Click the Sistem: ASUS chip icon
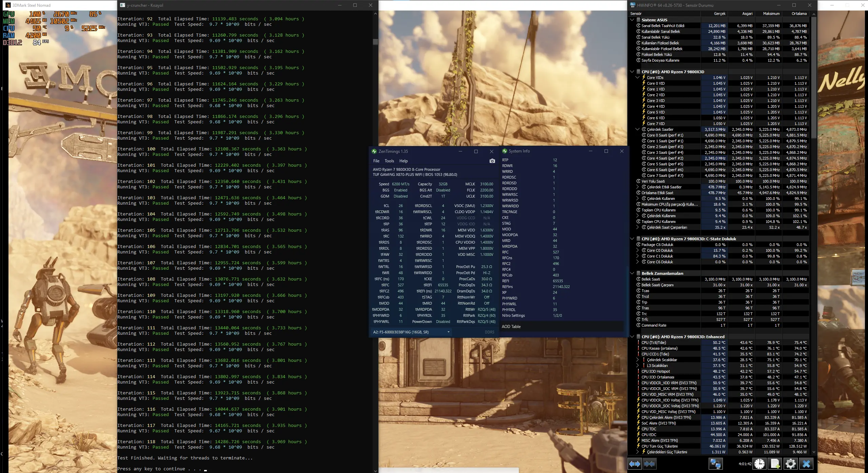Image resolution: width=868 pixels, height=473 pixels. click(x=638, y=20)
